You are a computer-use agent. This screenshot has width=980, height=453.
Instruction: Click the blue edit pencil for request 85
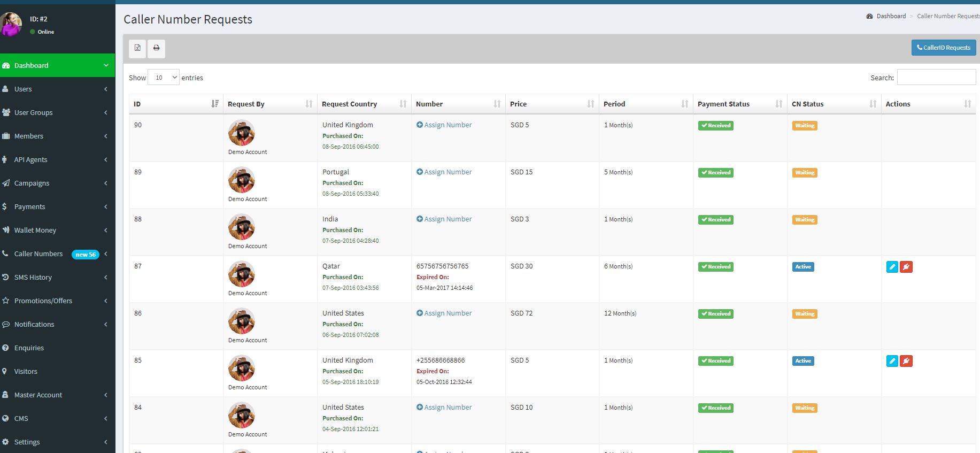(892, 361)
